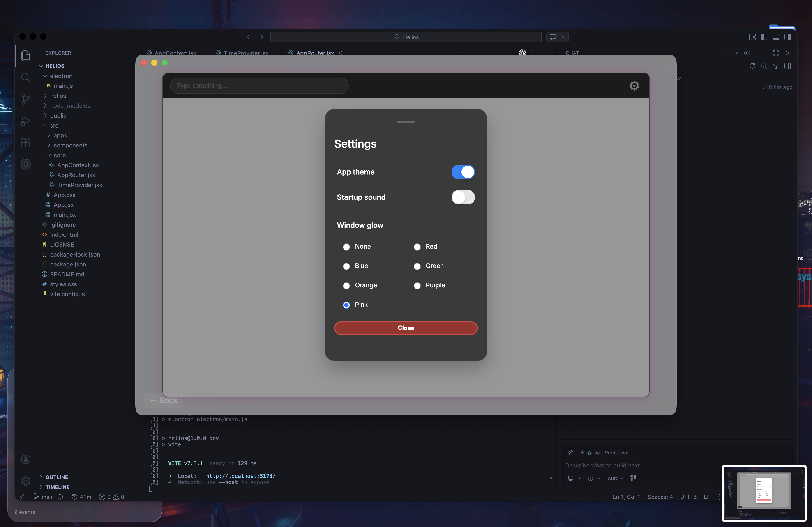Open Extensions view in activity bar
812x527 pixels.
tap(25, 142)
